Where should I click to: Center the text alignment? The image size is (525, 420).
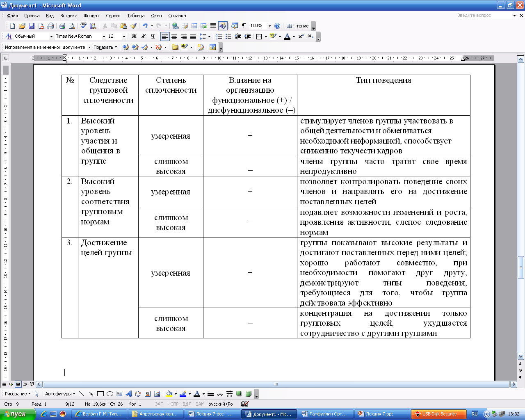click(174, 37)
